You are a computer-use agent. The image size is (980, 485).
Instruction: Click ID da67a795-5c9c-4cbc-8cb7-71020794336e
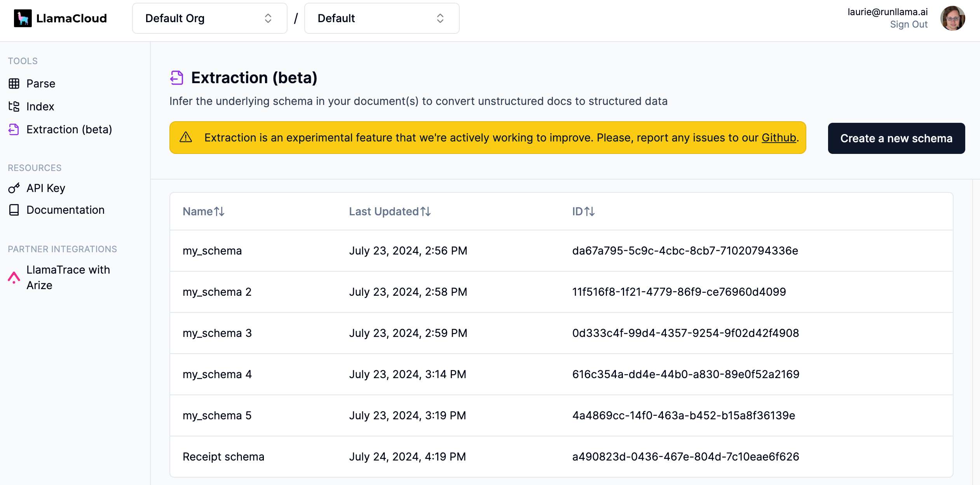(x=685, y=251)
